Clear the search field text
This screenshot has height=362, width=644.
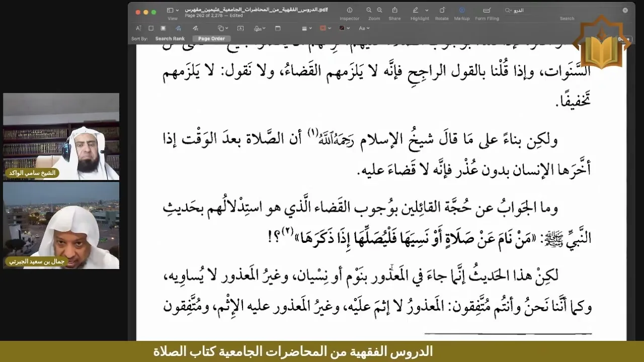click(x=625, y=10)
